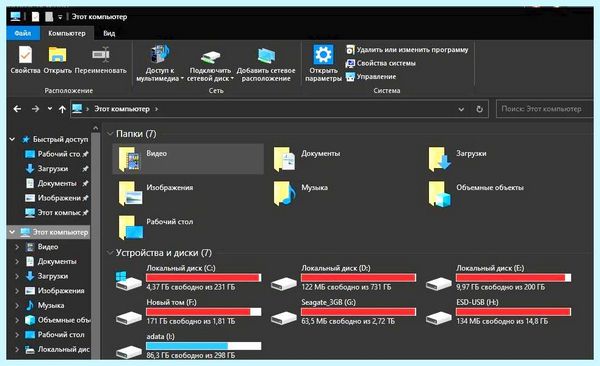This screenshot has height=366, width=600.
Task: Select adata (I:) drive icon
Action: pyautogui.click(x=128, y=351)
